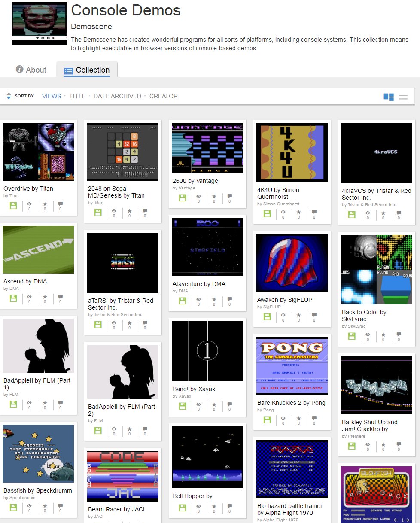
Task: Sort collection by Views
Action: (52, 96)
